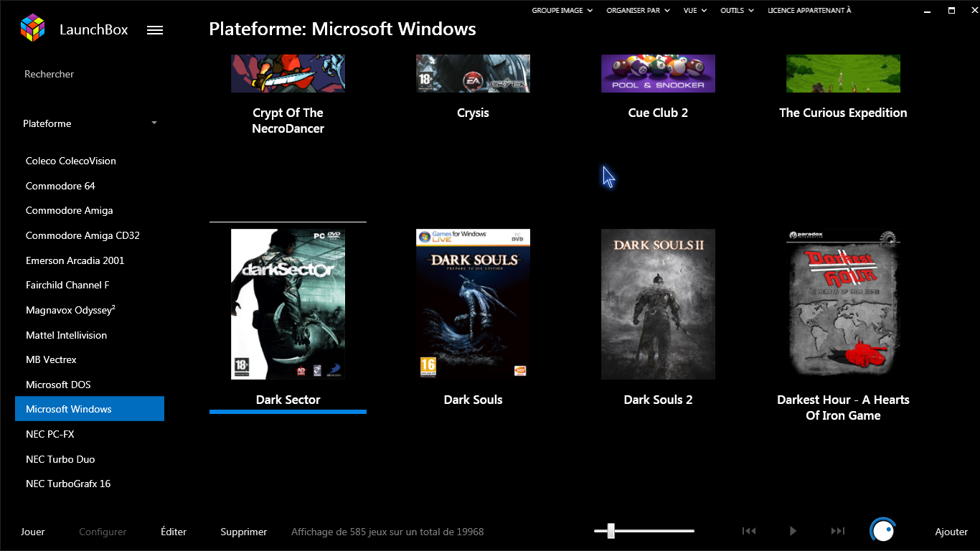Click the Supprimer button
Viewport: 980px width, 551px height.
244,532
